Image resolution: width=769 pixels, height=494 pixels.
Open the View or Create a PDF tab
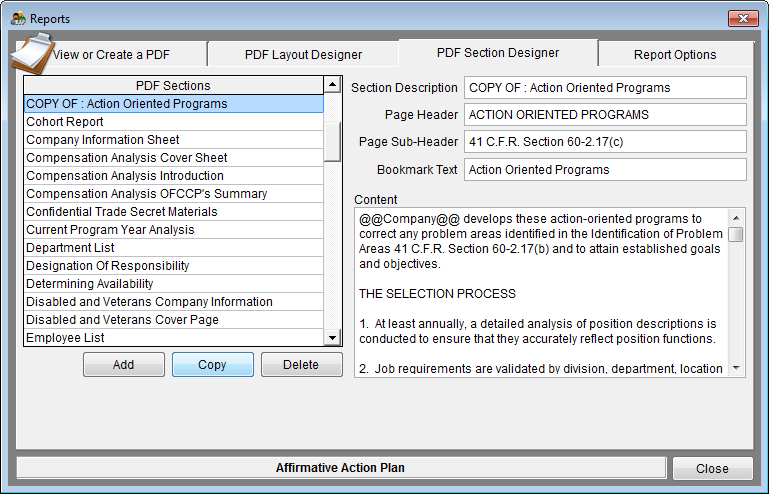coord(111,54)
